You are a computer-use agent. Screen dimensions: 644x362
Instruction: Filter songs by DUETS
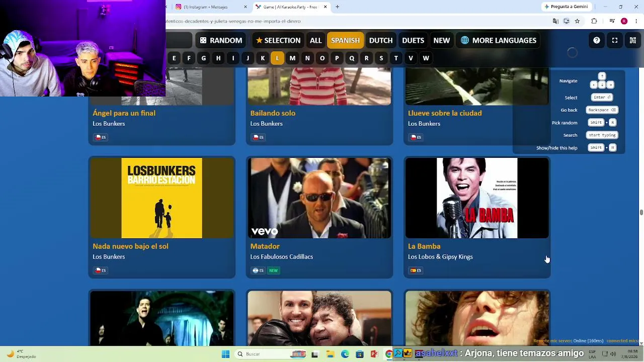(413, 40)
